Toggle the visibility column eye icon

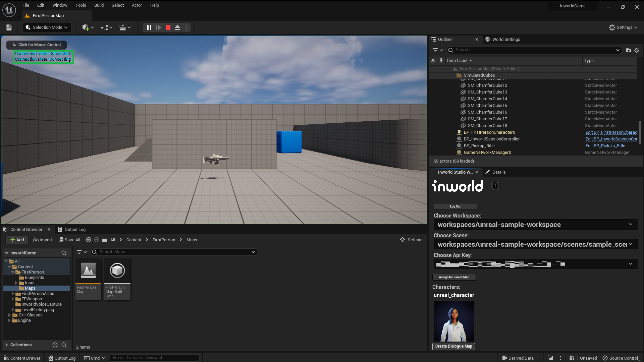[x=433, y=61]
